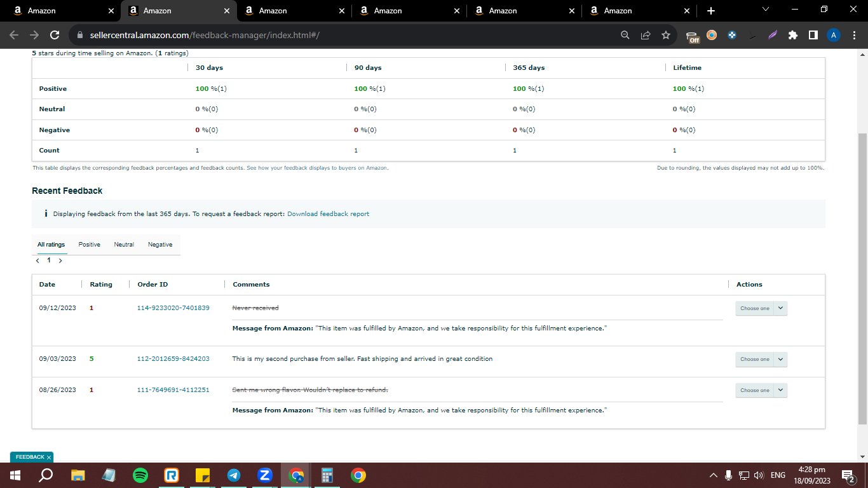Screen dimensions: 868x488
Task: Go to the next feedback page arrow
Action: (60, 261)
